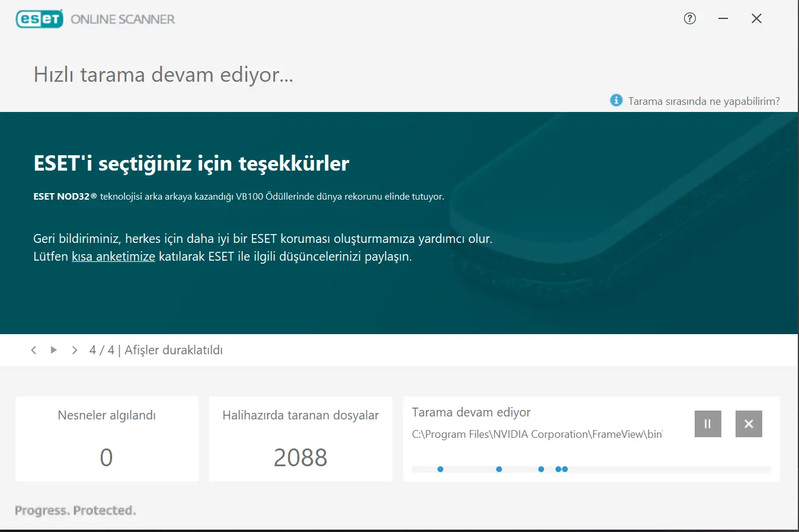Click the 'ESET'i seçtiğiniz için teşekkürler' banner title
Screen dimensions: 799x532
pos(191,164)
